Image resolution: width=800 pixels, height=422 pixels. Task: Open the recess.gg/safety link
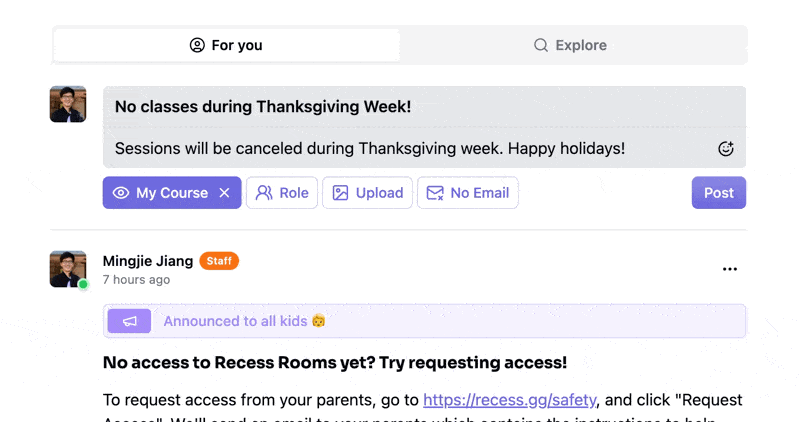510,400
